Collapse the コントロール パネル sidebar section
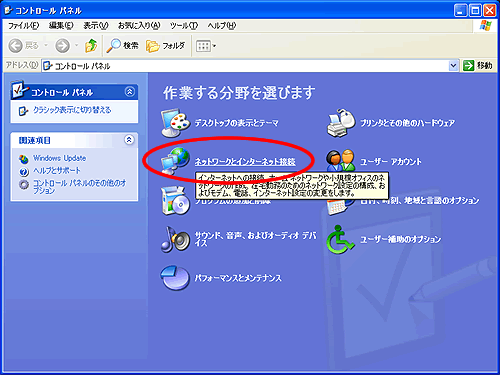The height and width of the screenshot is (375, 500). coord(130,91)
